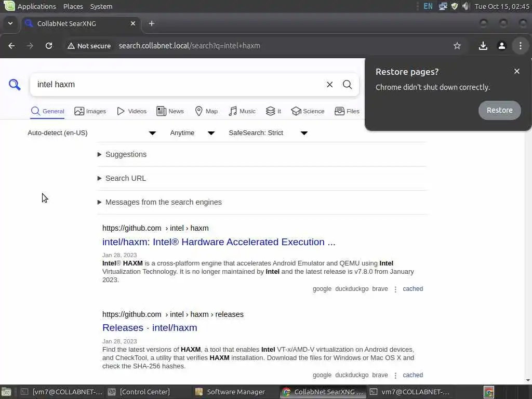Click the github.com › intel › haxm › releases URL

coord(172,314)
